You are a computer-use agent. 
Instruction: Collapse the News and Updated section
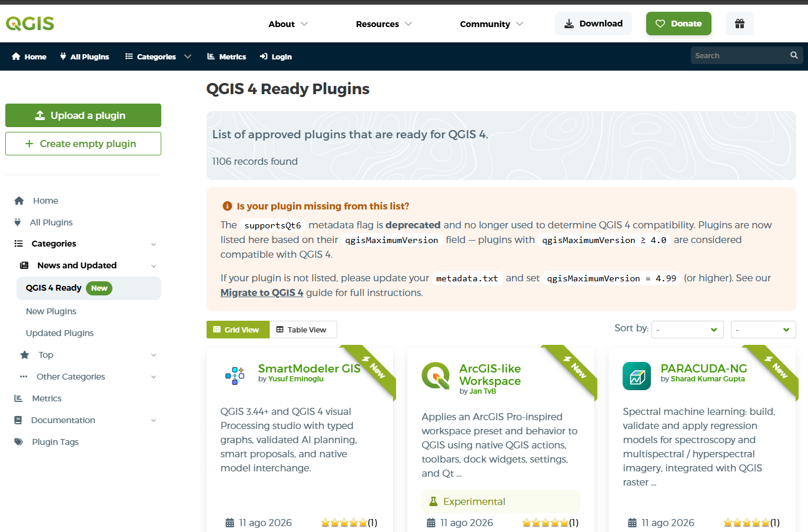click(154, 266)
